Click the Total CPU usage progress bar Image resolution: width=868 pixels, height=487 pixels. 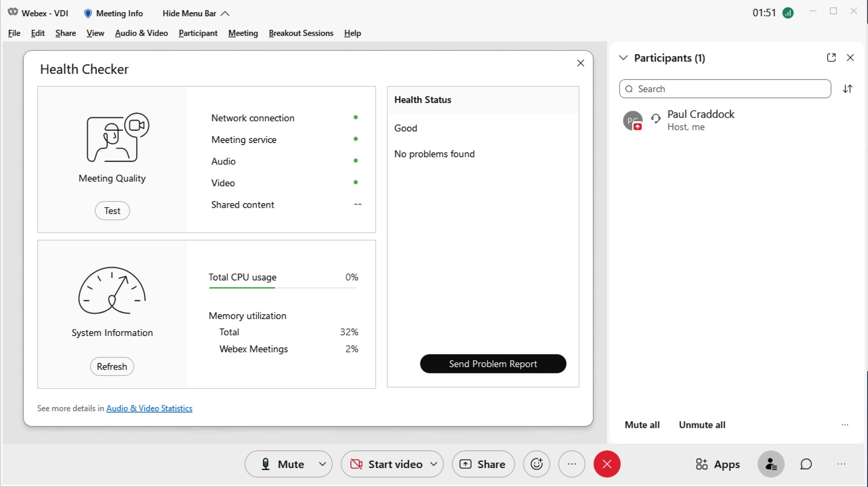282,288
